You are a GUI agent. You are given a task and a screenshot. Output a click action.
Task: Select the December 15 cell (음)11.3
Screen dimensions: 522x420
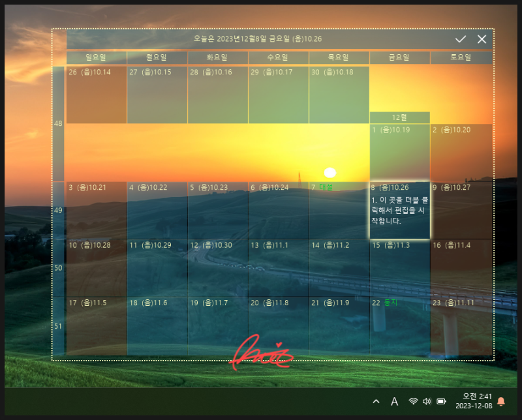pos(399,268)
